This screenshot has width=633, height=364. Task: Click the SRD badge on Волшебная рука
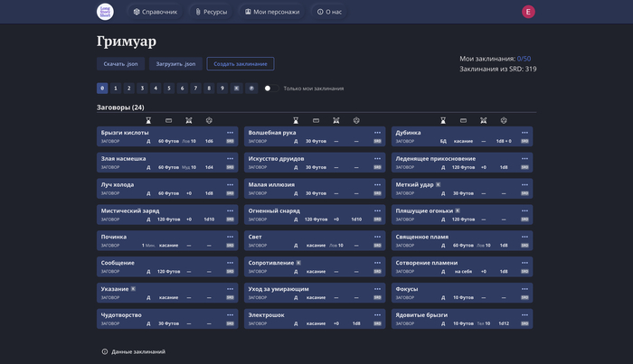[x=377, y=141]
